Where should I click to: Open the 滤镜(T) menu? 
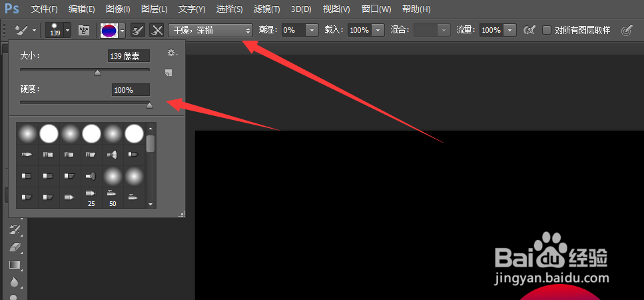pyautogui.click(x=266, y=9)
